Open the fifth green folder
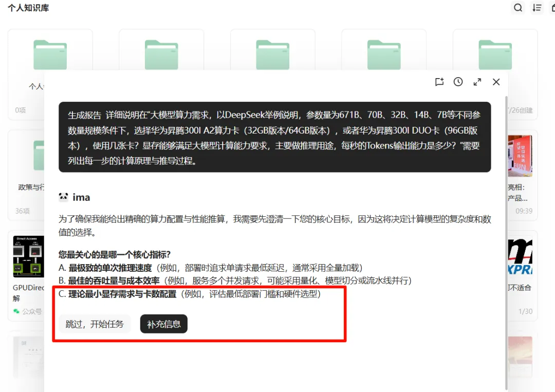This screenshot has height=392, width=555. tap(495, 55)
